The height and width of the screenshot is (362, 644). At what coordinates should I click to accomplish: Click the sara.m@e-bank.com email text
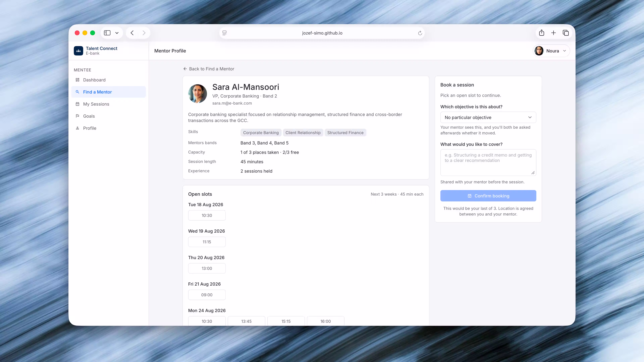click(x=232, y=103)
